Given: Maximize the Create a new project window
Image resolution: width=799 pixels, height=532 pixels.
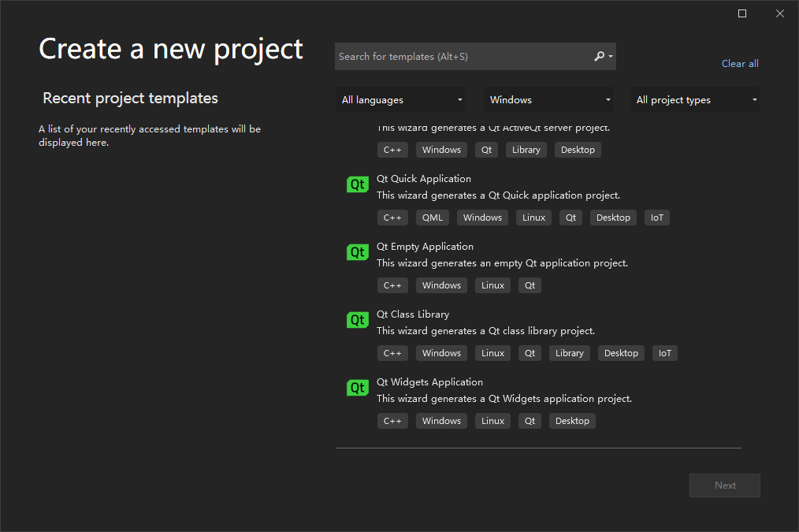Looking at the screenshot, I should coord(742,13).
